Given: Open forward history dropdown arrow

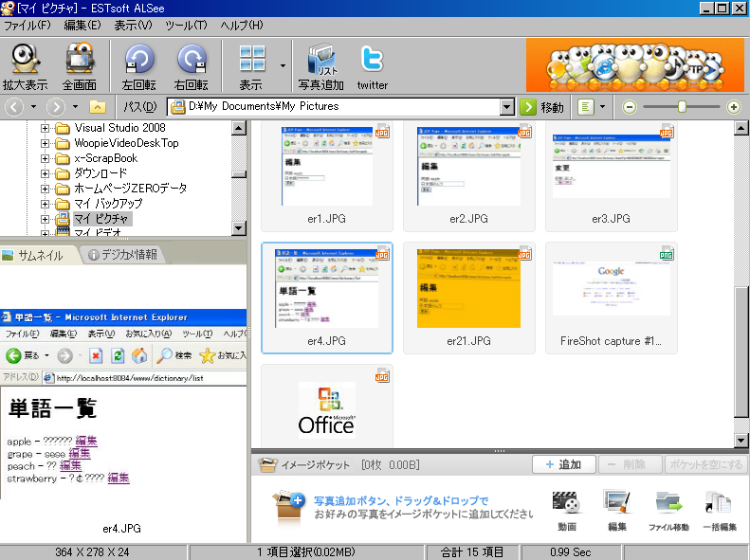Looking at the screenshot, I should (x=75, y=106).
